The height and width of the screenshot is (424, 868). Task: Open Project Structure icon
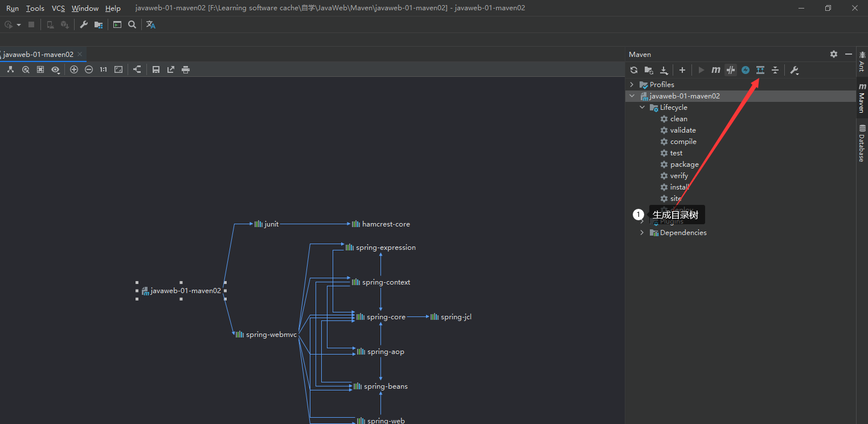coord(99,24)
